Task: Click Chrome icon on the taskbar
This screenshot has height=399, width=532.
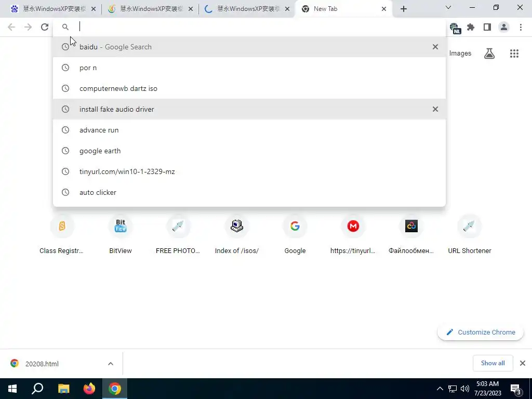Action: point(115,389)
